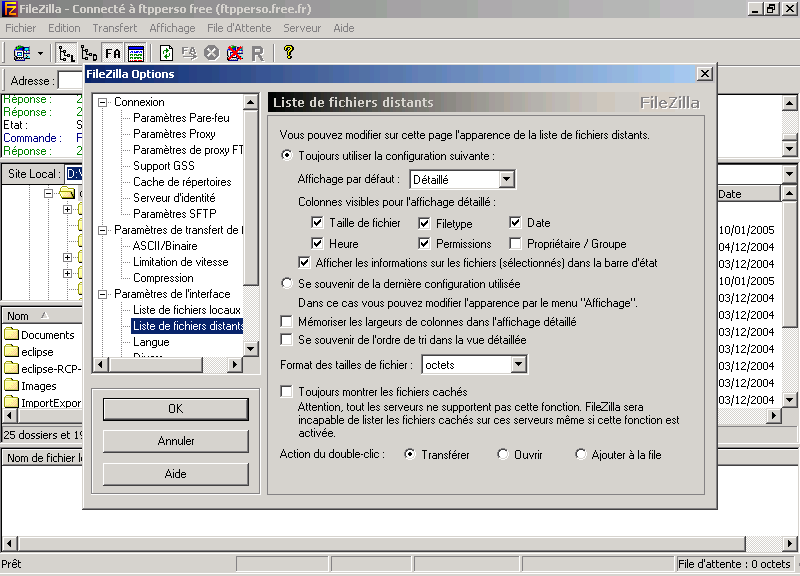The image size is (800, 576).
Task: Open the Serveur menu
Action: click(302, 28)
